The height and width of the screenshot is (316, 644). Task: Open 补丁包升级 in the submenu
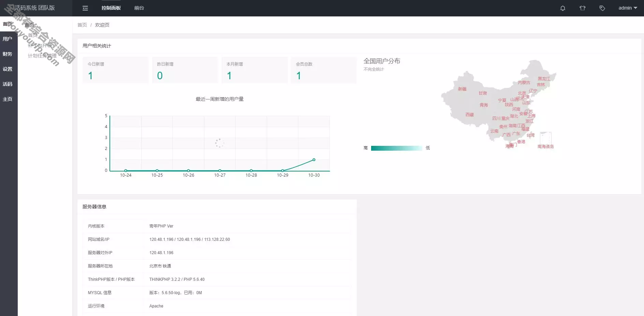point(40,45)
